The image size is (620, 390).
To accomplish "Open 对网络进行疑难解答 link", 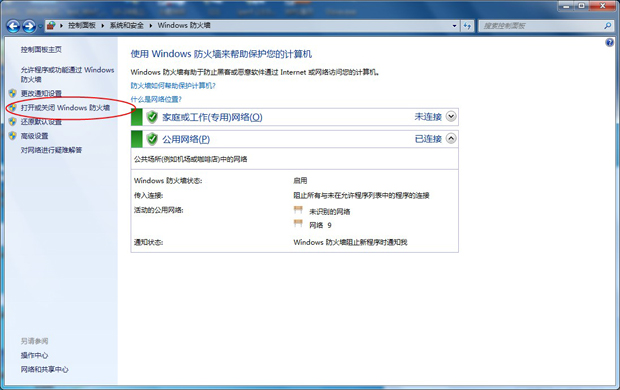I will click(x=51, y=150).
